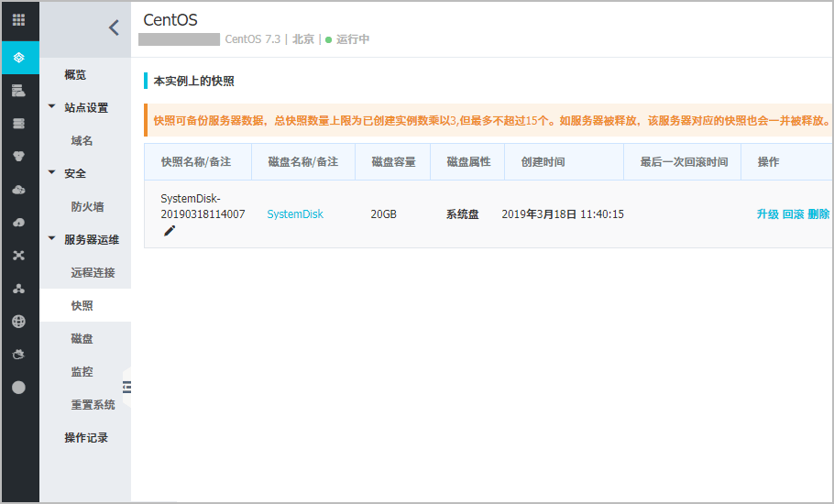Open the crossed-arrows icon in dark sidebar
The image size is (834, 504).
[18, 256]
